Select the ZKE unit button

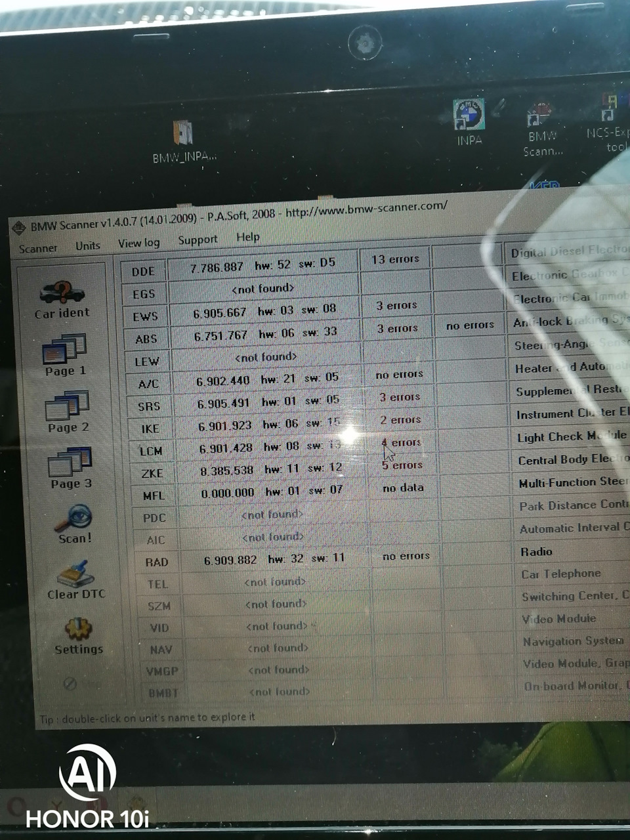click(x=152, y=473)
